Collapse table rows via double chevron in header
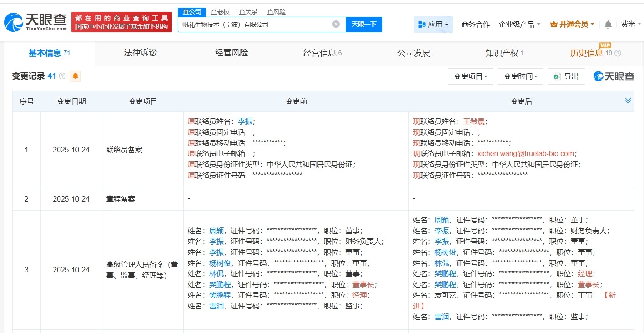The image size is (644, 333). pyautogui.click(x=628, y=101)
